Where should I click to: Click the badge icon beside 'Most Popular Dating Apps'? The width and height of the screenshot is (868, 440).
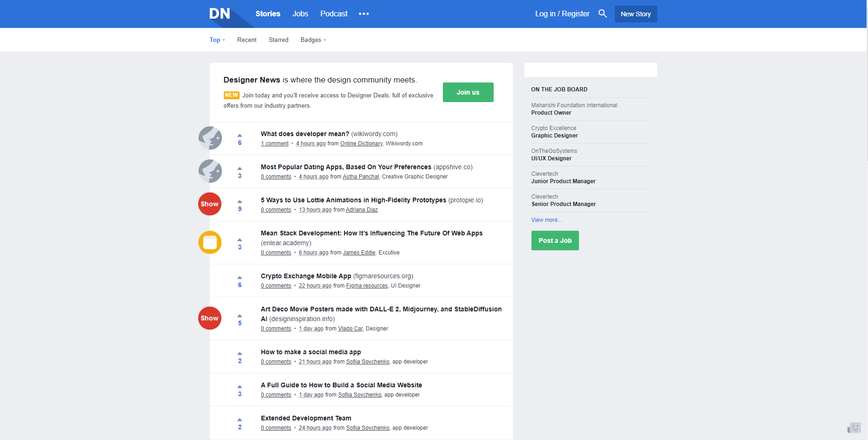(210, 171)
